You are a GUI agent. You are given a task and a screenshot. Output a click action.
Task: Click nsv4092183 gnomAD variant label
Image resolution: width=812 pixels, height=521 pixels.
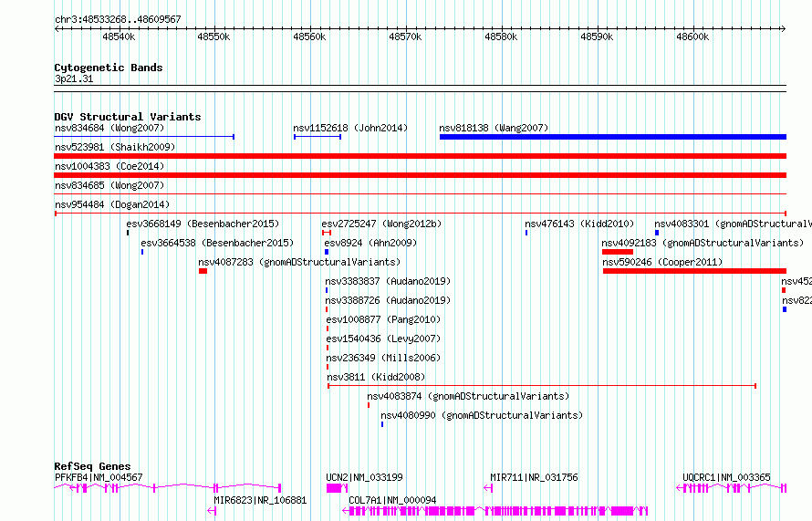point(703,243)
